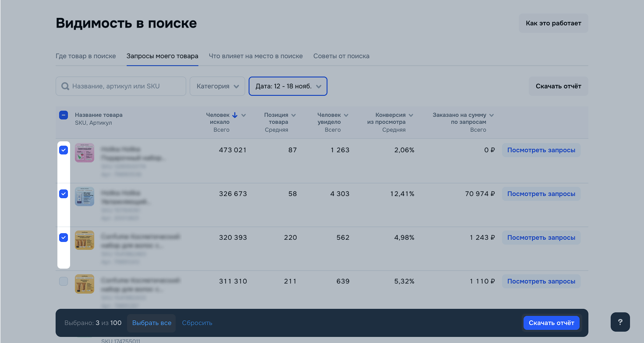The height and width of the screenshot is (343, 644).
Task: Click the search magnifier icon
Action: pos(65,87)
